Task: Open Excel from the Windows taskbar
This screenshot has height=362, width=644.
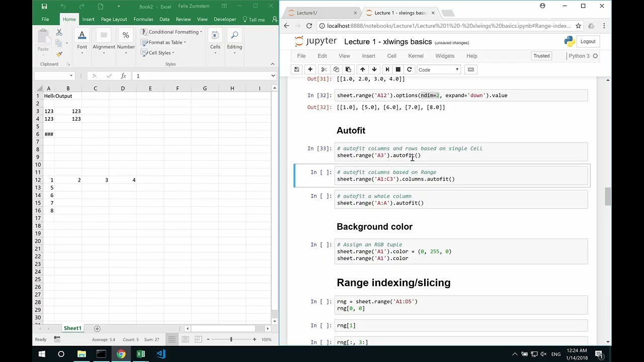Action: coord(141,354)
